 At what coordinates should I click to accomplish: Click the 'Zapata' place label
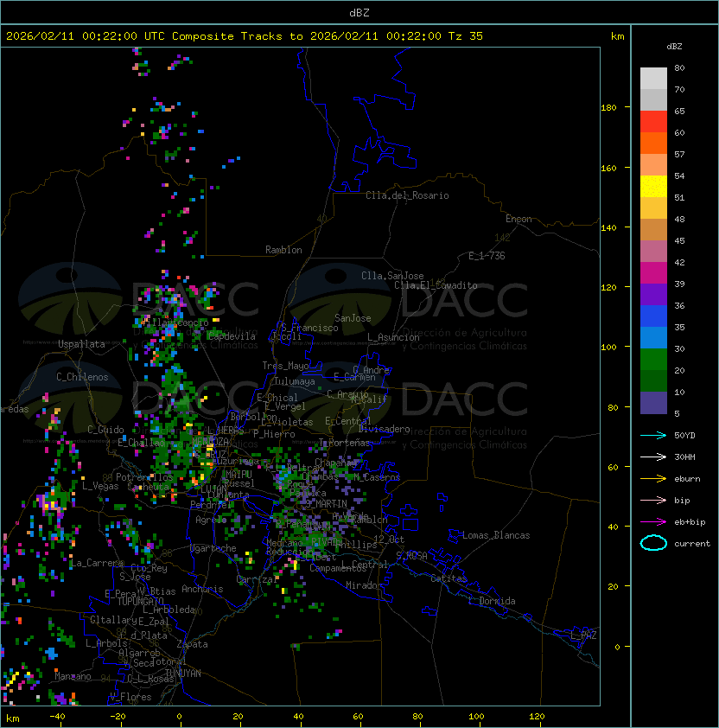(x=192, y=644)
